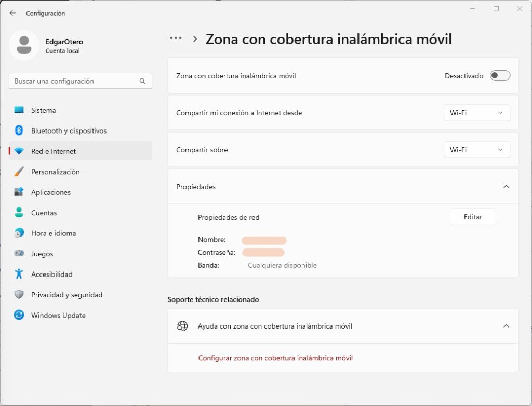Open 'Compartir mi conexión a Internet desde' dropdown
This screenshot has width=532, height=406.
(477, 113)
